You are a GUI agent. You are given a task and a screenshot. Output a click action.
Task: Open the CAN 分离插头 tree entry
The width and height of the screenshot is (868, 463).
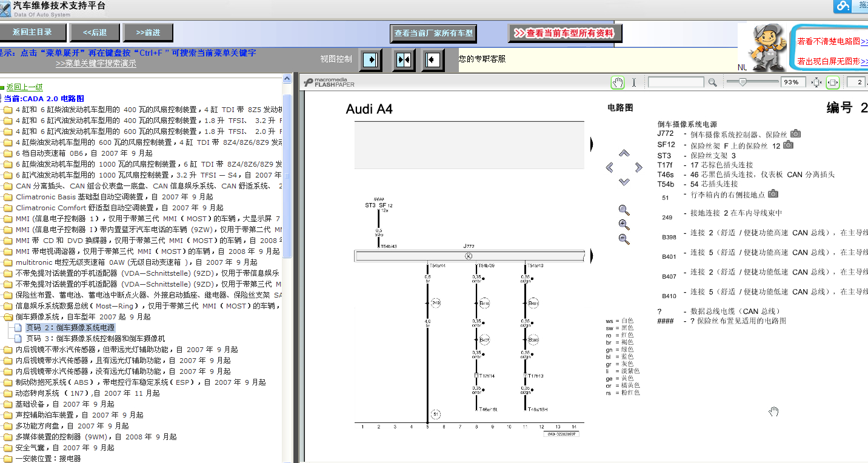point(149,186)
